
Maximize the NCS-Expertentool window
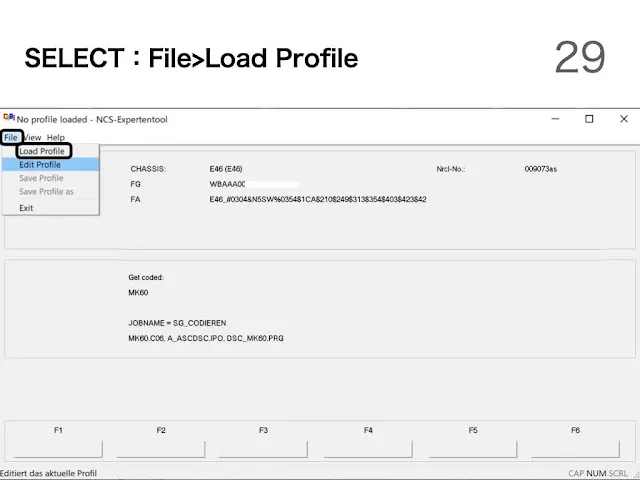[589, 119]
